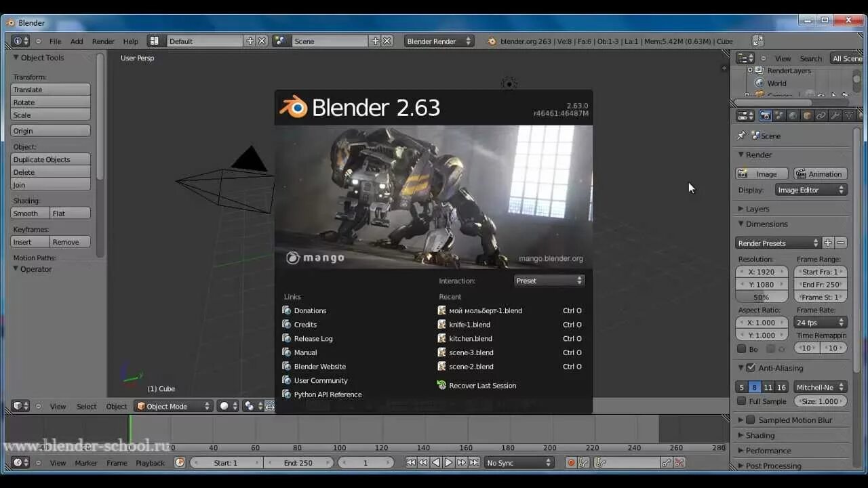The image size is (868, 488).
Task: Enable the Bo border checkbox
Action: click(742, 349)
